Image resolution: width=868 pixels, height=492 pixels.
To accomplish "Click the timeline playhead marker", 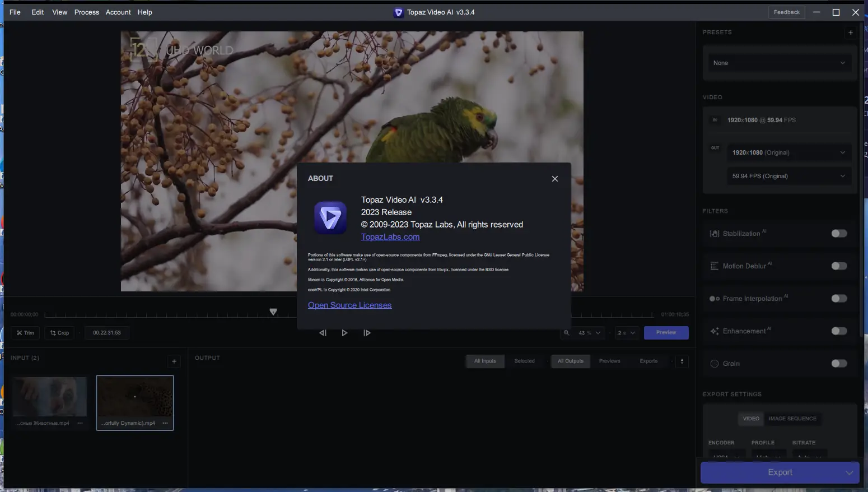I will tap(273, 312).
